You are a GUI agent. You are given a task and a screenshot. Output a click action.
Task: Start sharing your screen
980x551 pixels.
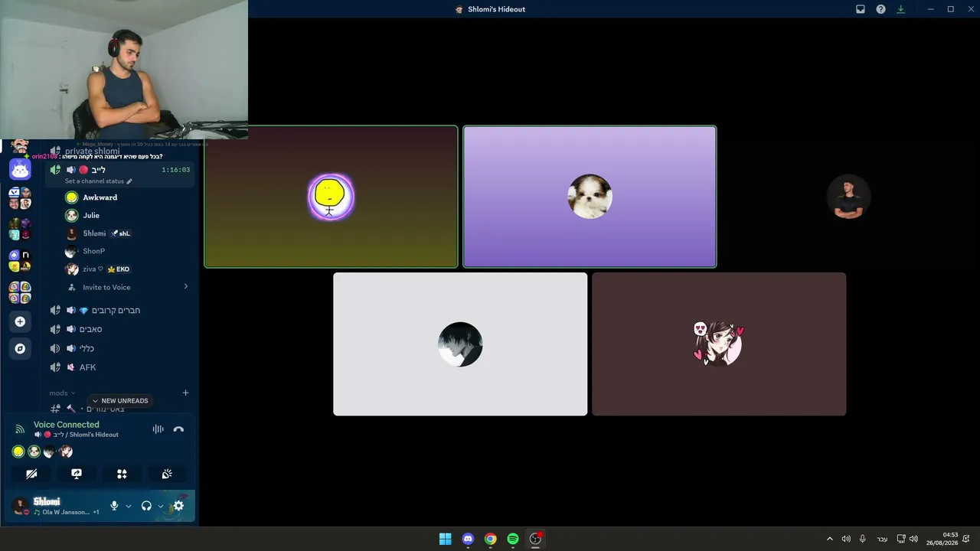pos(77,474)
